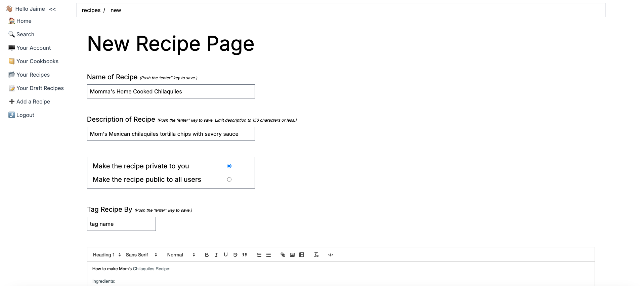The width and height of the screenshot is (644, 286).
Task: Click the new breadcrumb item
Action: (x=116, y=10)
